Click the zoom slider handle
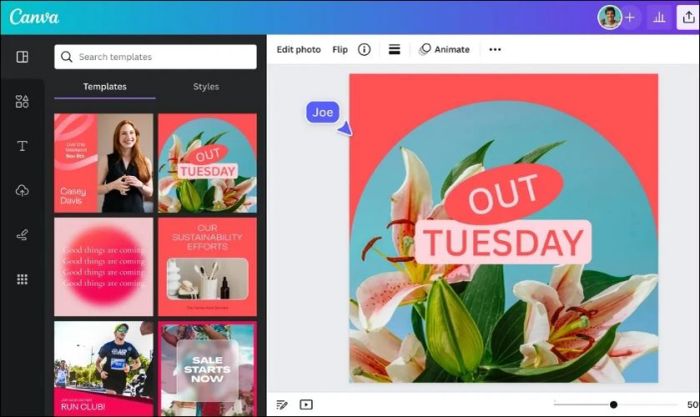The height and width of the screenshot is (417, 700). coord(613,404)
